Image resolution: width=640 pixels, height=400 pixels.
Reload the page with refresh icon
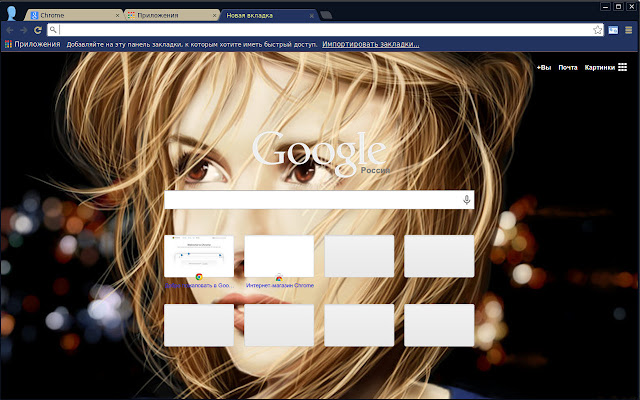coord(38,30)
